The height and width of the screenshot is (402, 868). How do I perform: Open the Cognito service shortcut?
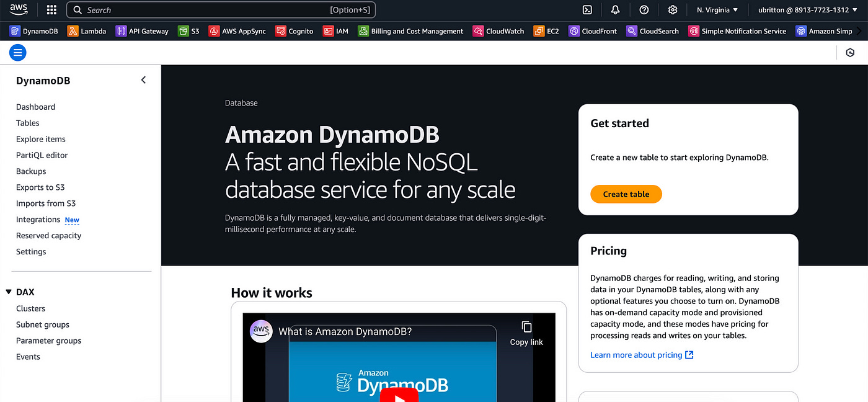coord(293,30)
